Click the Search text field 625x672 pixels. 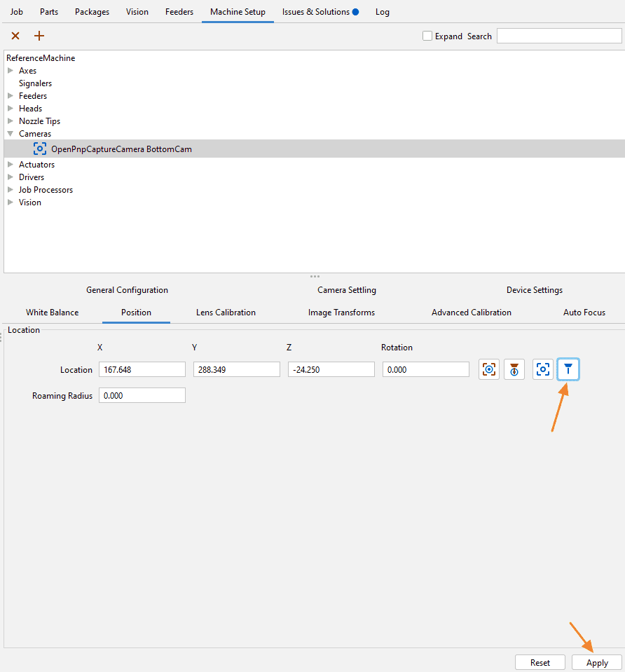[x=558, y=36]
